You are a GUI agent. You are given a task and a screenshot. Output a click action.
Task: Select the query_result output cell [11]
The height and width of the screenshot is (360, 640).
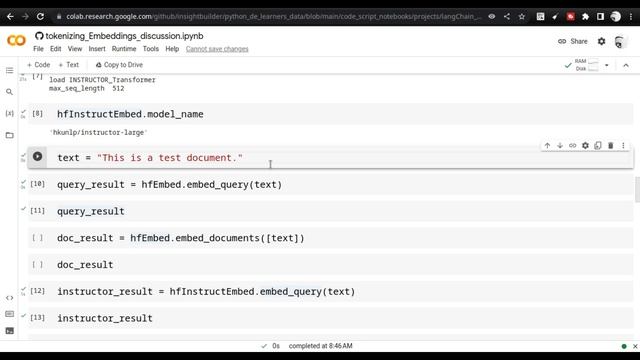tap(330, 211)
